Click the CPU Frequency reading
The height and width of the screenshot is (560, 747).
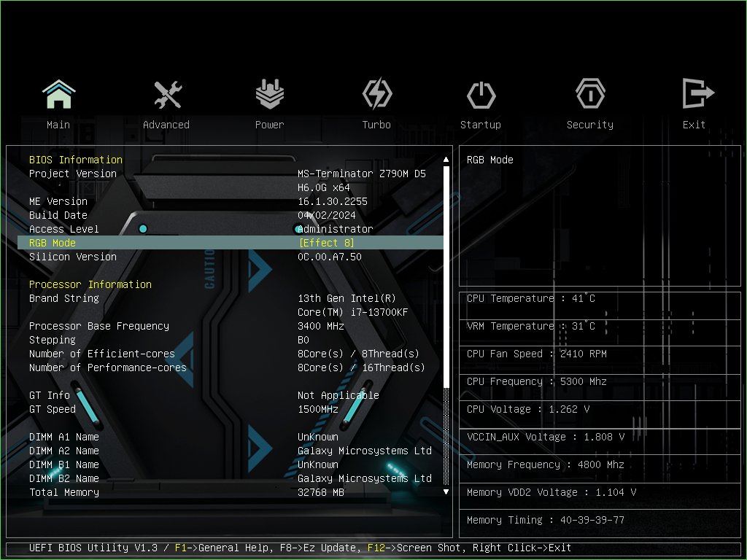(536, 381)
